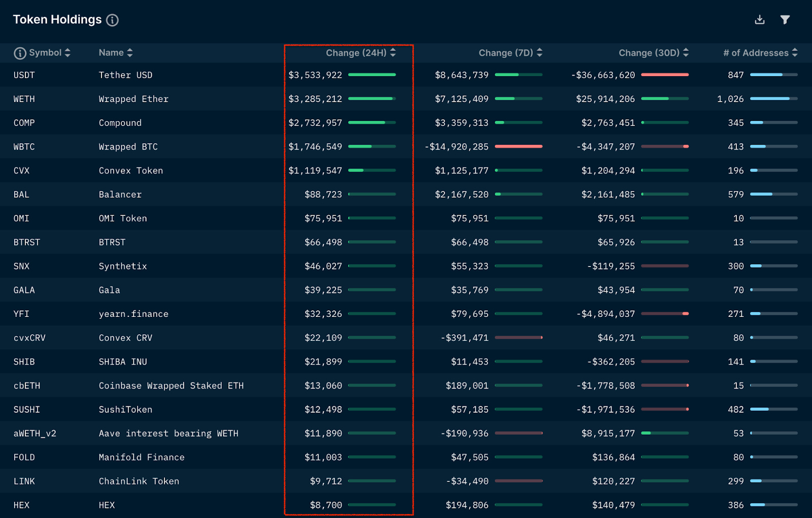This screenshot has width=812, height=518.
Task: Click the -$1,971,536 30D change value
Action: [605, 409]
